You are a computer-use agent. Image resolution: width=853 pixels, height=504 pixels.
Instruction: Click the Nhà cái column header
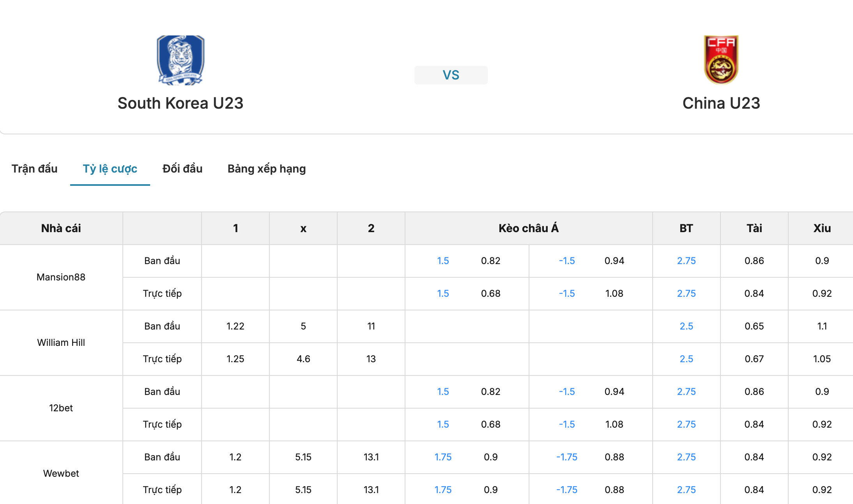(x=61, y=228)
